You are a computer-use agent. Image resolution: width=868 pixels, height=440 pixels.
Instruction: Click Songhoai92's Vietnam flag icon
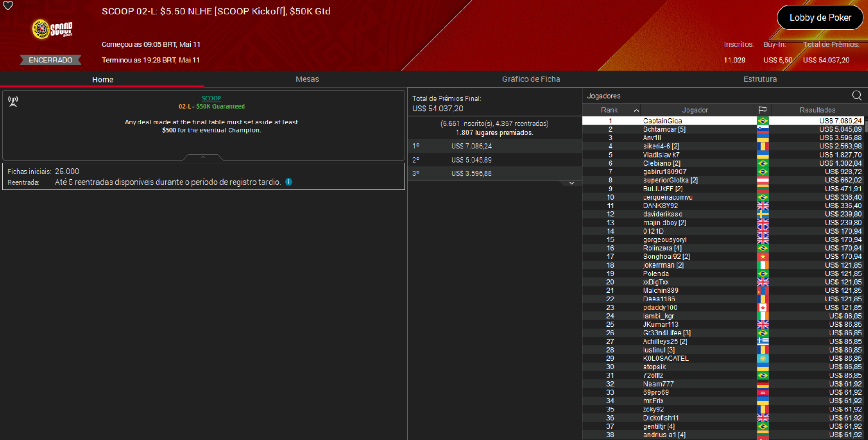point(763,257)
